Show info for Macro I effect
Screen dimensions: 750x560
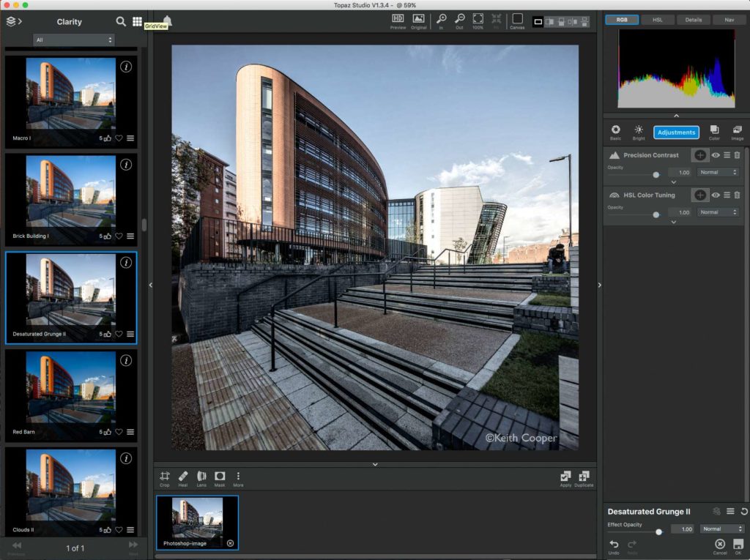(x=126, y=67)
